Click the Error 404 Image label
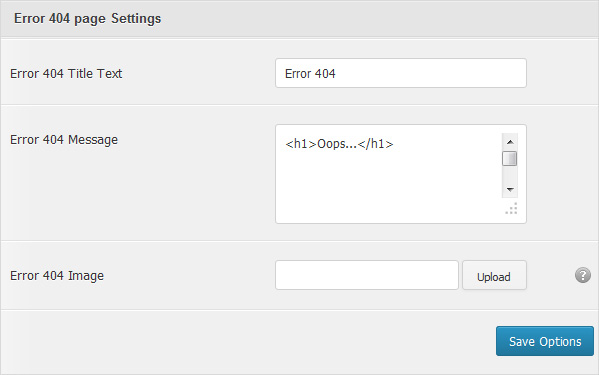599x375 pixels. (x=57, y=275)
